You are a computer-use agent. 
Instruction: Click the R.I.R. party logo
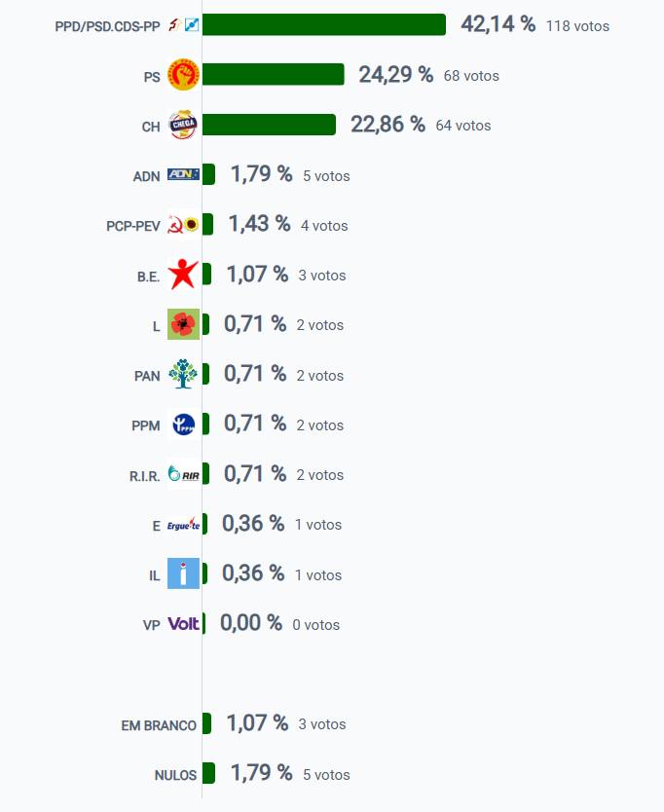click(183, 475)
